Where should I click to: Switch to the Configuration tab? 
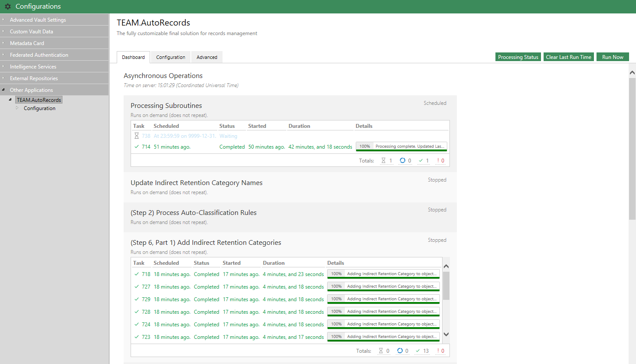pos(170,57)
